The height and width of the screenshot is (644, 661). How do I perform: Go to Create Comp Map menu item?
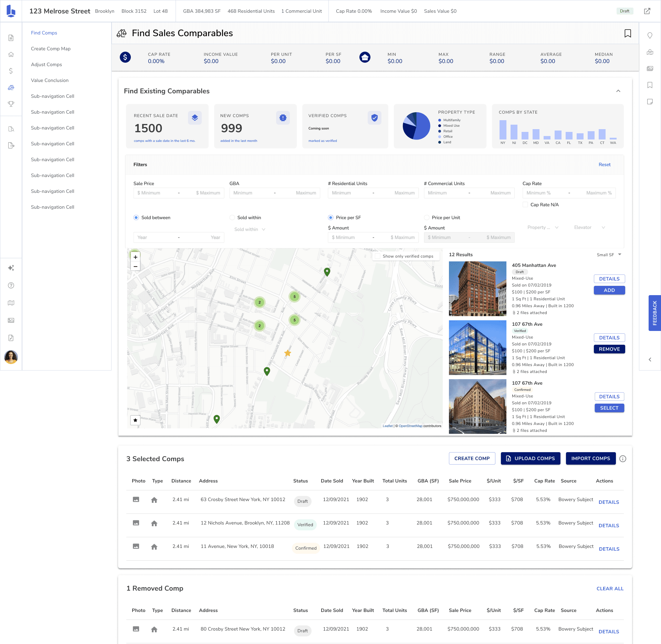[x=51, y=49]
